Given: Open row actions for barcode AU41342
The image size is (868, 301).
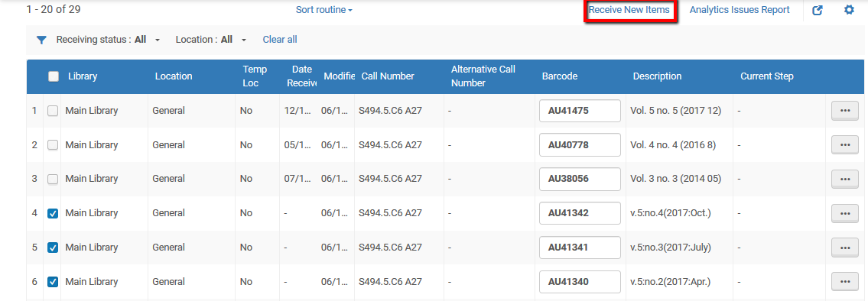Looking at the screenshot, I should tap(845, 213).
